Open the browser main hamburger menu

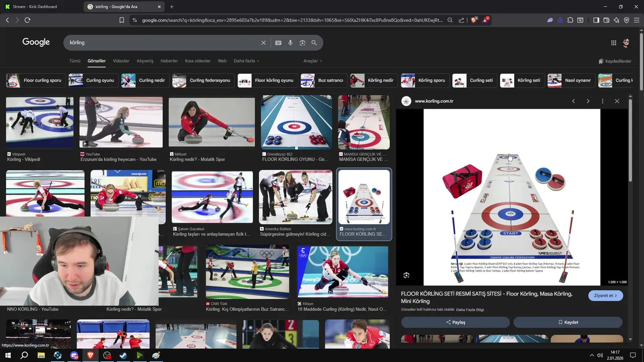click(x=636, y=20)
